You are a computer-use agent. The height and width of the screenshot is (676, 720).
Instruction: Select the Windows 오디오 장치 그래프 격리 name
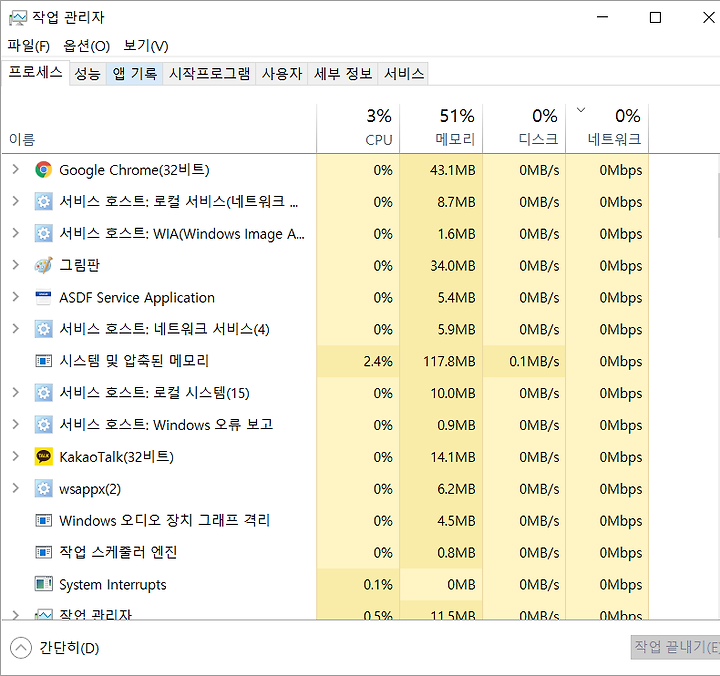click(164, 520)
